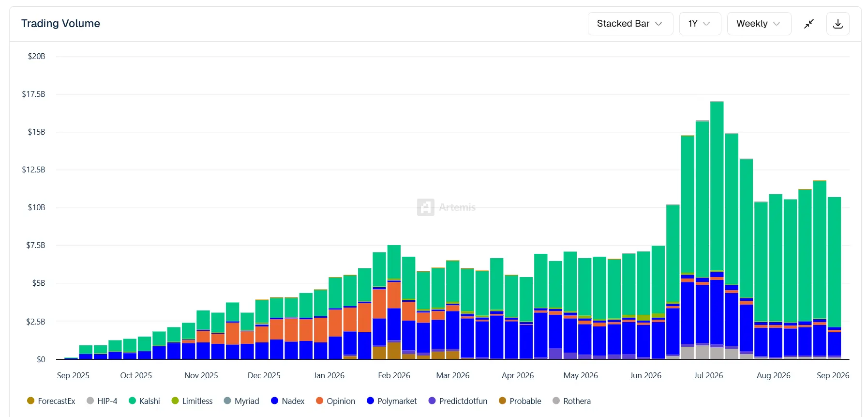The height and width of the screenshot is (417, 868).
Task: Click the Trading Volume chart title
Action: pyautogui.click(x=60, y=24)
